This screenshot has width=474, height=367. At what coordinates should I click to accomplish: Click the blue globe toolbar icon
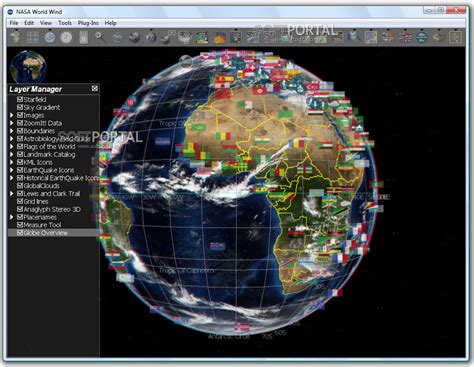[50, 37]
